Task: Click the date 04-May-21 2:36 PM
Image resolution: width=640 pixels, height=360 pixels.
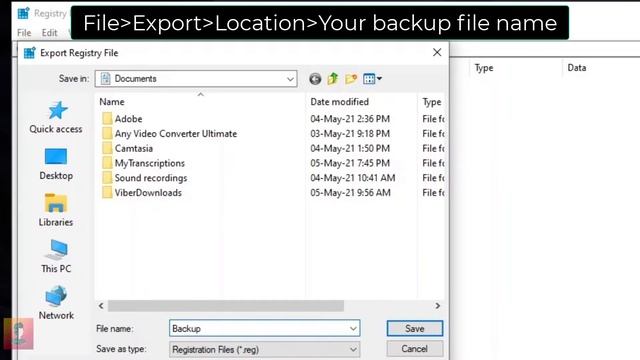Action: [x=350, y=119]
